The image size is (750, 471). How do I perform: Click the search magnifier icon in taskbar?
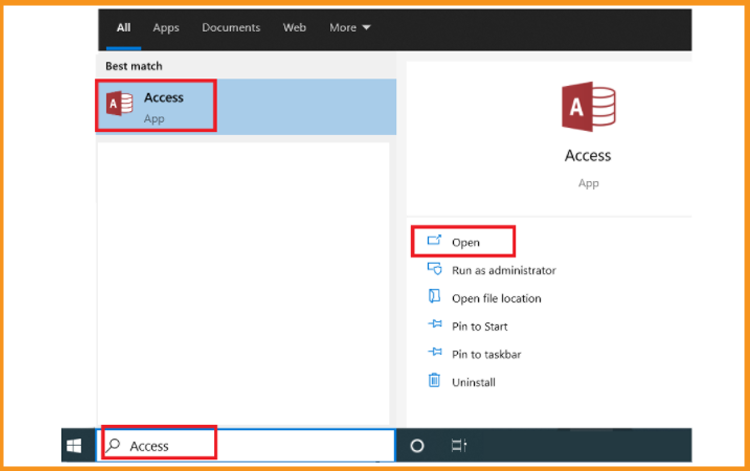click(113, 446)
